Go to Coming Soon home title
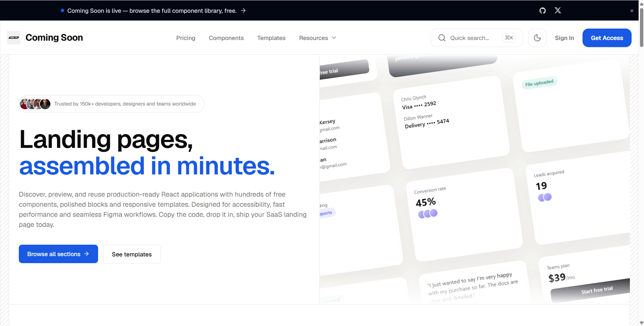644x326 pixels. 54,38
